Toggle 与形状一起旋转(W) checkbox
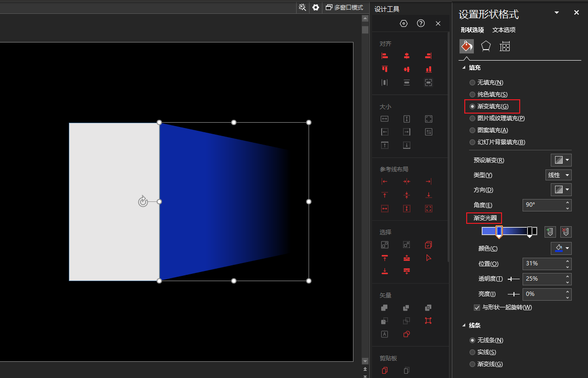Screen dimensions: 588x378 pos(477,307)
